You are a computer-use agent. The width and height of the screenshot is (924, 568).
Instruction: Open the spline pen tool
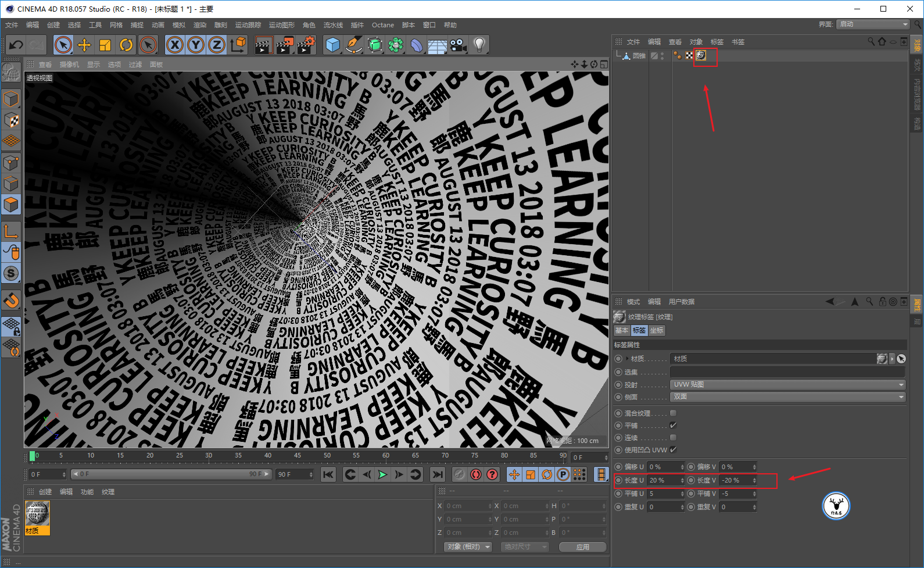pyautogui.click(x=354, y=45)
